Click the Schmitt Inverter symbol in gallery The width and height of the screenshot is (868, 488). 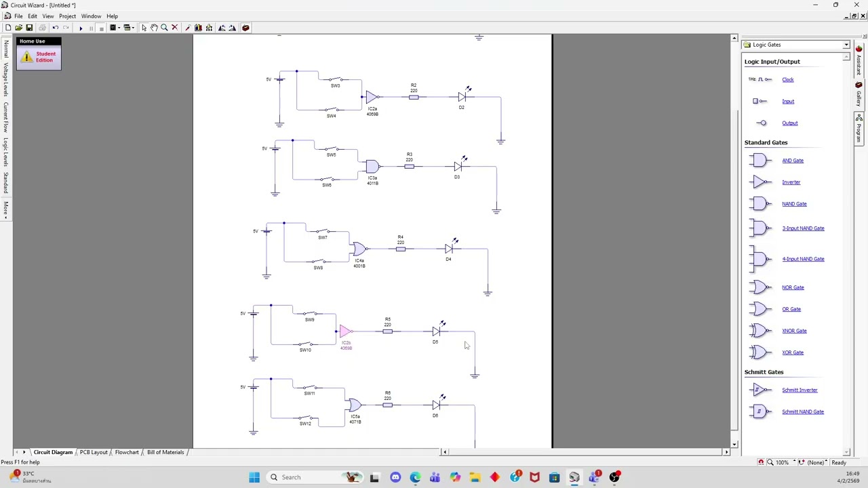point(760,390)
